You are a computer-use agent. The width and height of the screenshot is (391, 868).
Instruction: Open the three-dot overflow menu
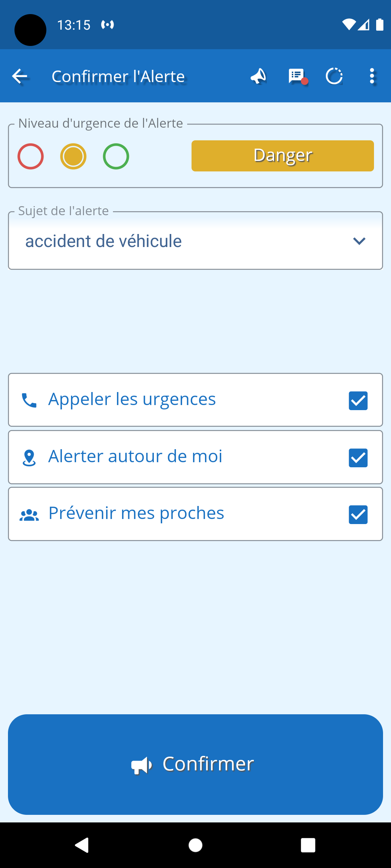coord(372,76)
